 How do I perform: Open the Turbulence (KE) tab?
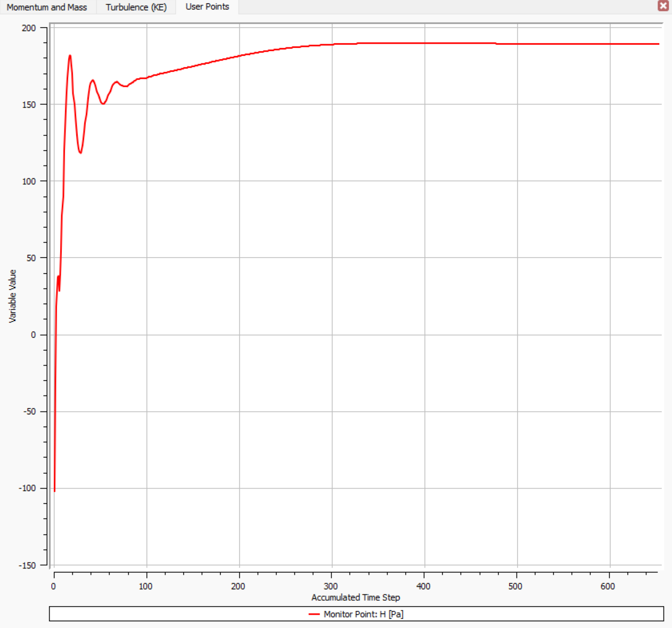point(136,7)
